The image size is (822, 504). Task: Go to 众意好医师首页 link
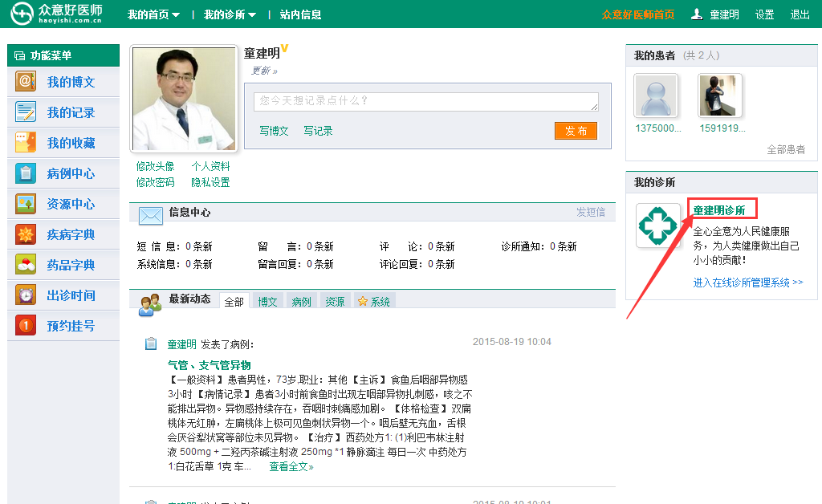coord(638,14)
